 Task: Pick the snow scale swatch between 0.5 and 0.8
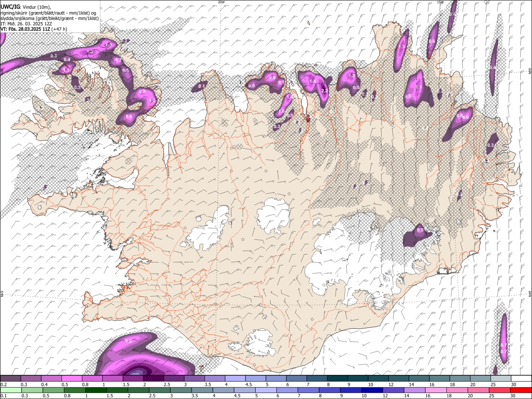(72, 378)
